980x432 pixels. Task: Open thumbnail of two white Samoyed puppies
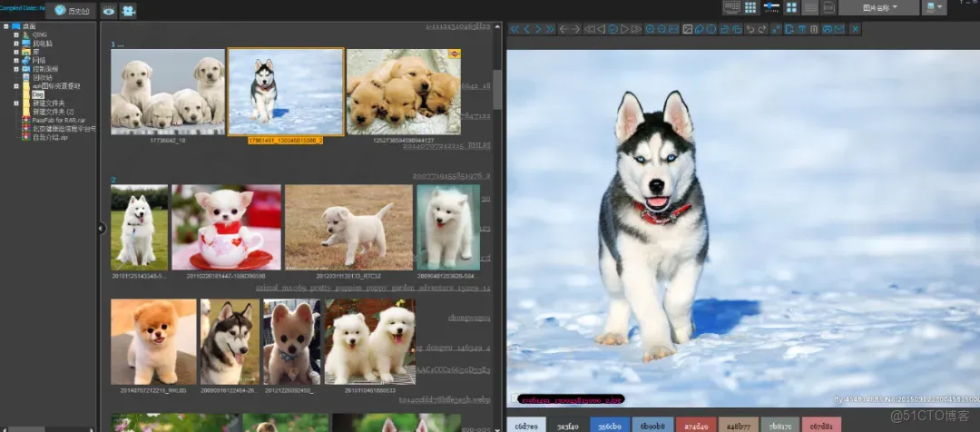tap(370, 341)
